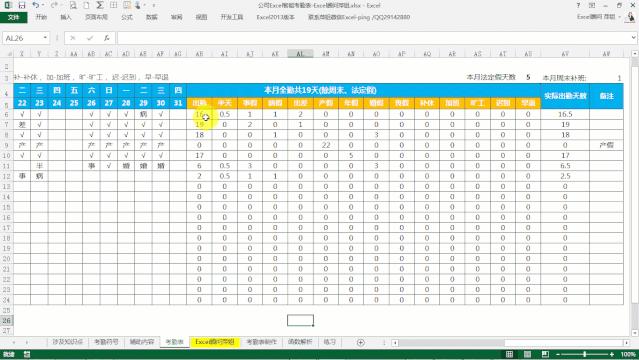Screen dimensions: 639x360
Task: Click the AutoSum sigma icon
Action: tap(100, 5)
